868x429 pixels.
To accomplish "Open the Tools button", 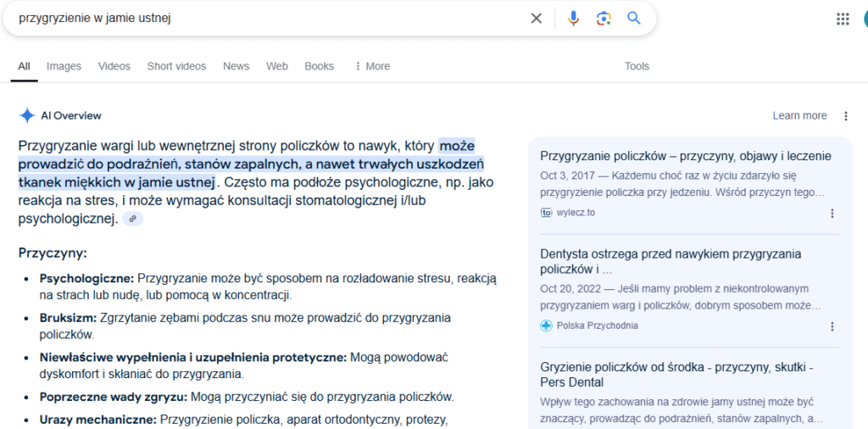I will [637, 66].
